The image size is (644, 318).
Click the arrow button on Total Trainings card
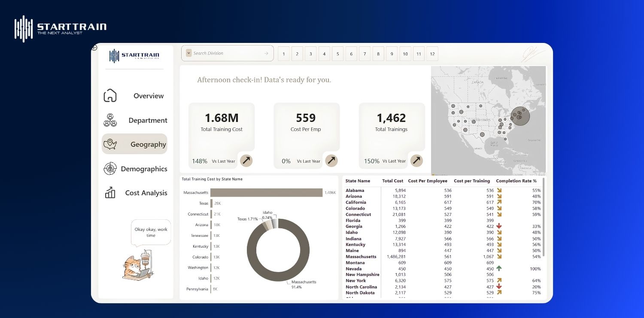point(416,161)
